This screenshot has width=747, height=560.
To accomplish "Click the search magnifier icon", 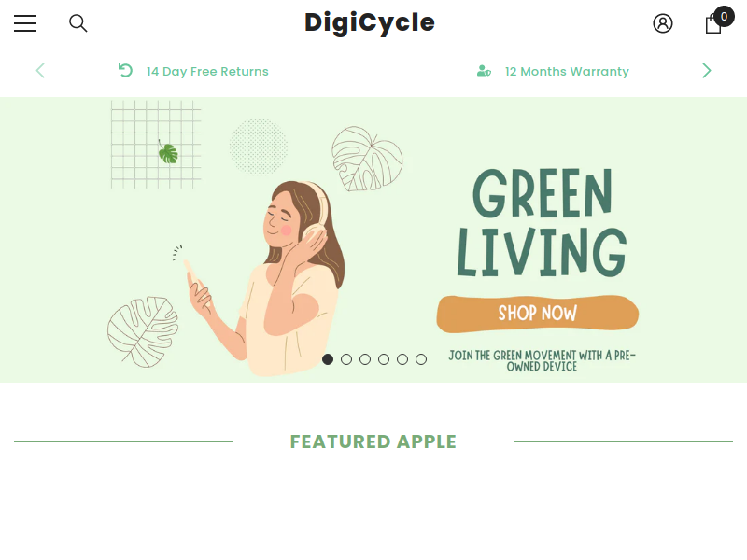I will [78, 23].
